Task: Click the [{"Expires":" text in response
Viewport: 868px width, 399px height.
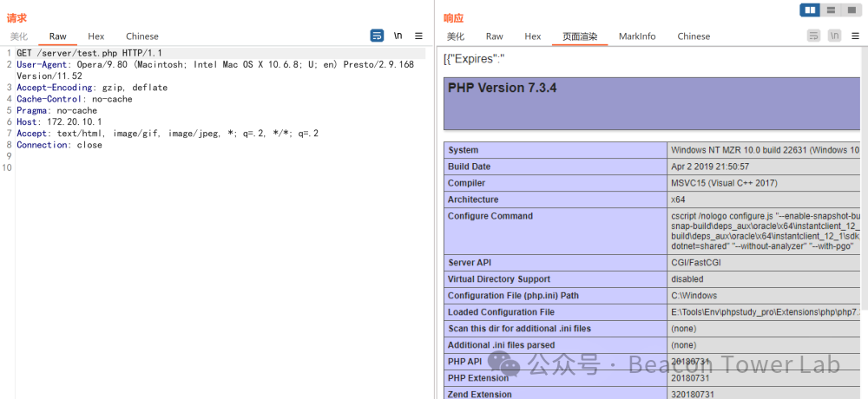Action: pyautogui.click(x=475, y=59)
